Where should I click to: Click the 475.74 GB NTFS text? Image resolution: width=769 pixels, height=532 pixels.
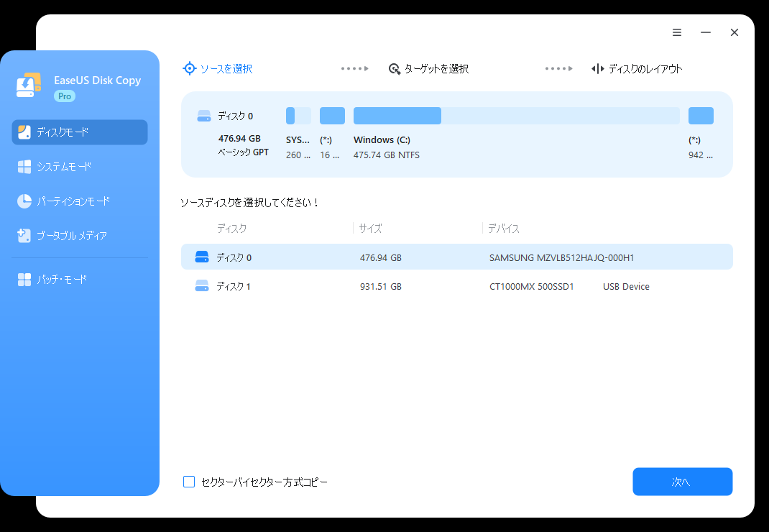387,155
